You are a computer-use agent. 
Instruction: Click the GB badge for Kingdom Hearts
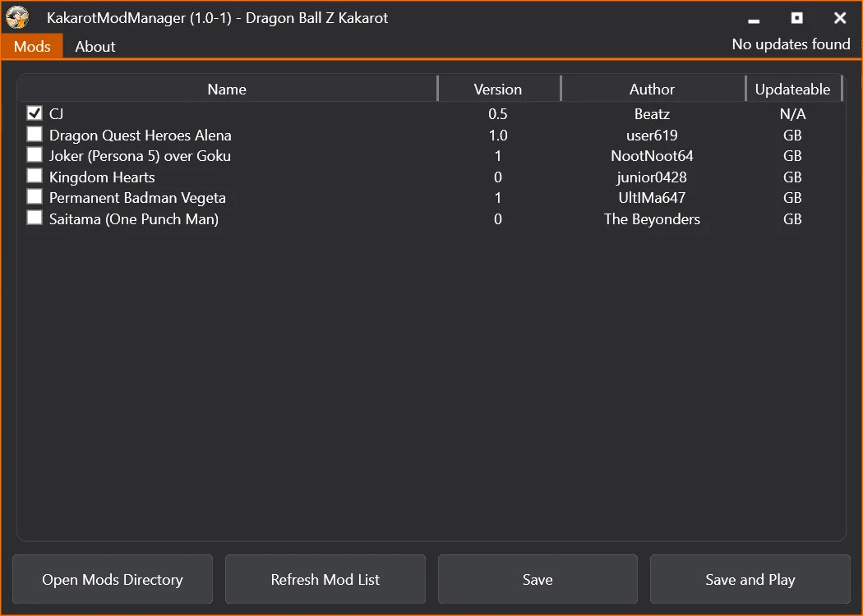791,177
